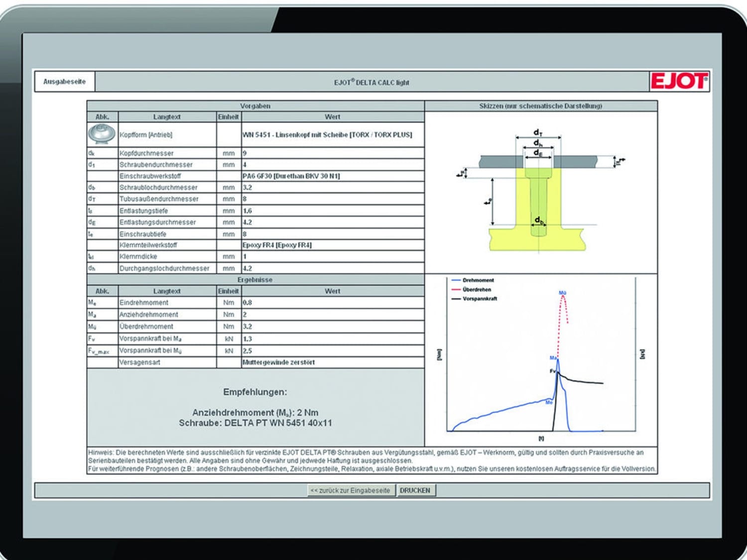747x560 pixels.
Task: Click the Durchgangslochdurchmesser row label
Action: [164, 268]
